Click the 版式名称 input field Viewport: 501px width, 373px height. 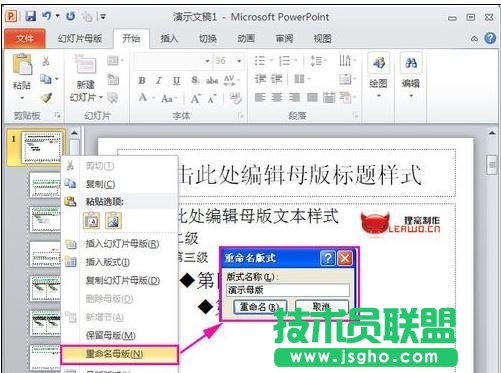point(288,290)
